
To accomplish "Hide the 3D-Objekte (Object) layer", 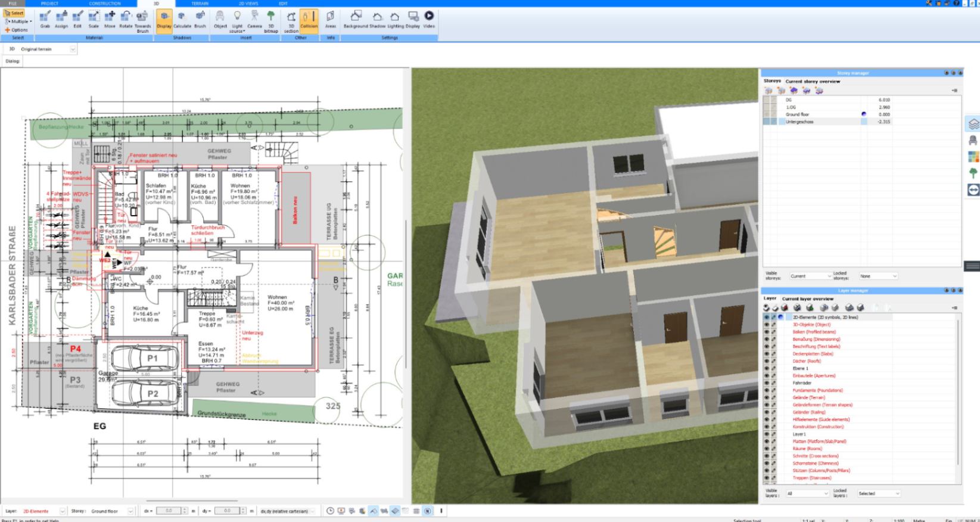I will click(767, 325).
